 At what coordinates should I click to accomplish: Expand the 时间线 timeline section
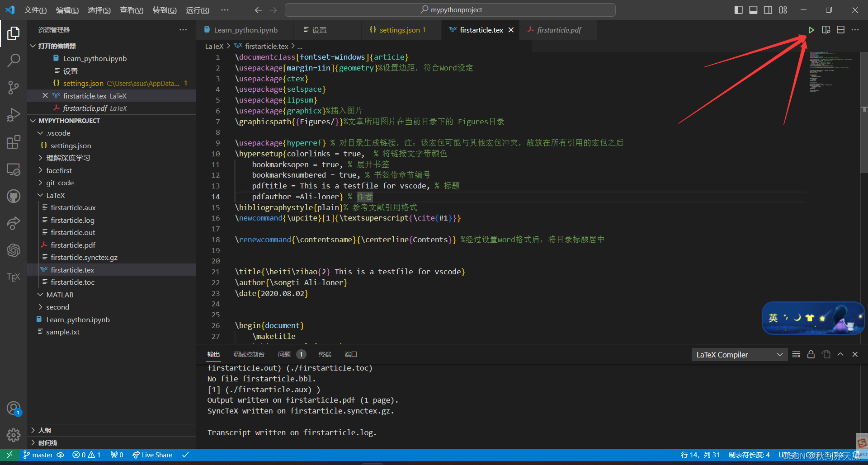coord(112,443)
